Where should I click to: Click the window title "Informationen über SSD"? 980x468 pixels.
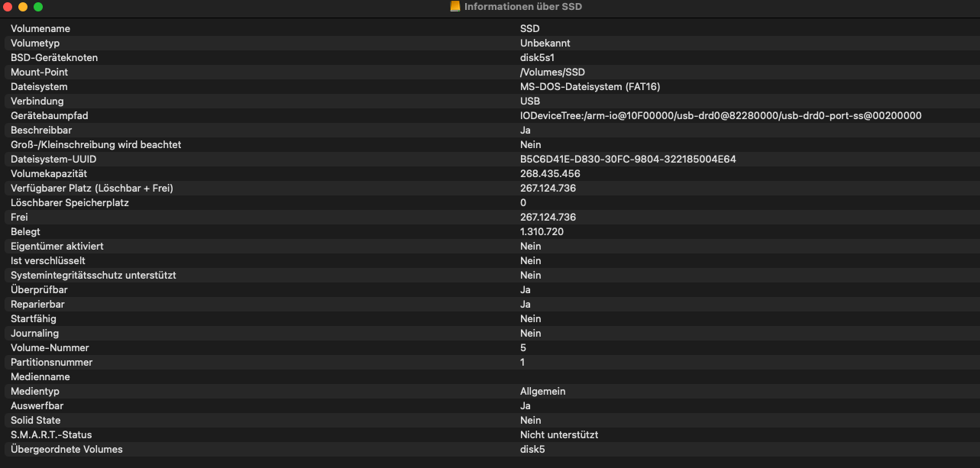coord(523,7)
